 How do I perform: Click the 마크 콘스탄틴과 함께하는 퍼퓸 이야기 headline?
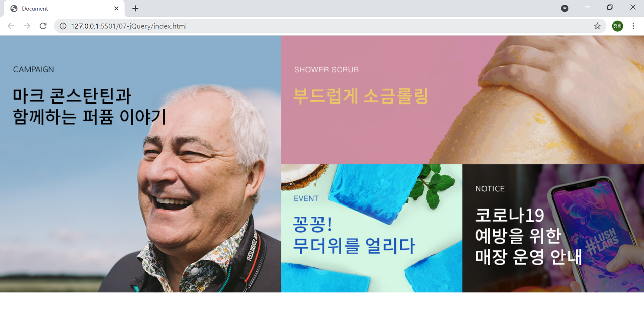pyautogui.click(x=90, y=106)
